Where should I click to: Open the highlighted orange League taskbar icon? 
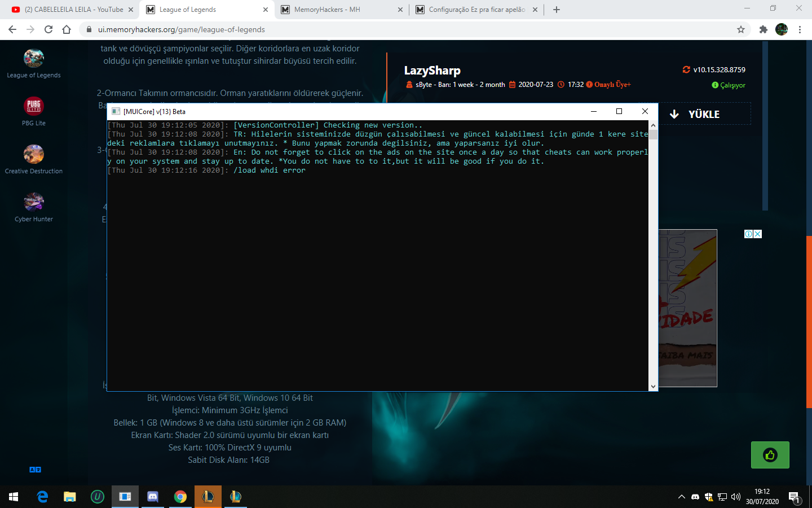pyautogui.click(x=208, y=497)
